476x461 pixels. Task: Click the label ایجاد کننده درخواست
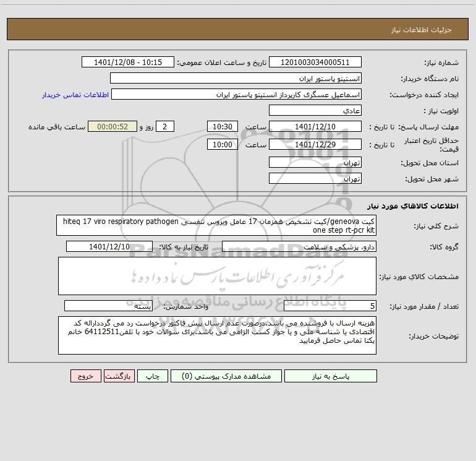424,95
